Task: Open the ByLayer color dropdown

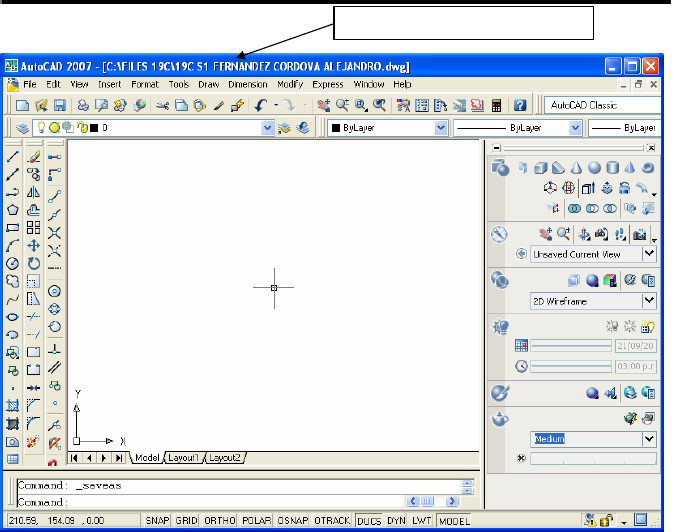Action: click(x=441, y=128)
